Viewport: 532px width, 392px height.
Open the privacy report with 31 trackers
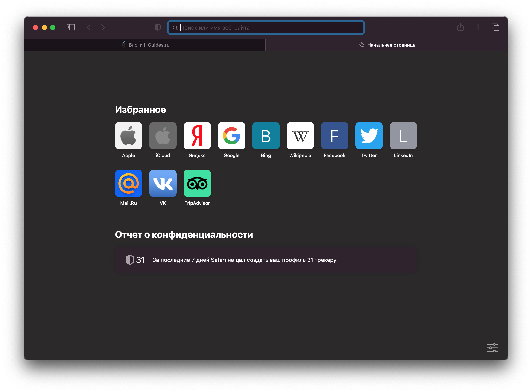coord(266,260)
